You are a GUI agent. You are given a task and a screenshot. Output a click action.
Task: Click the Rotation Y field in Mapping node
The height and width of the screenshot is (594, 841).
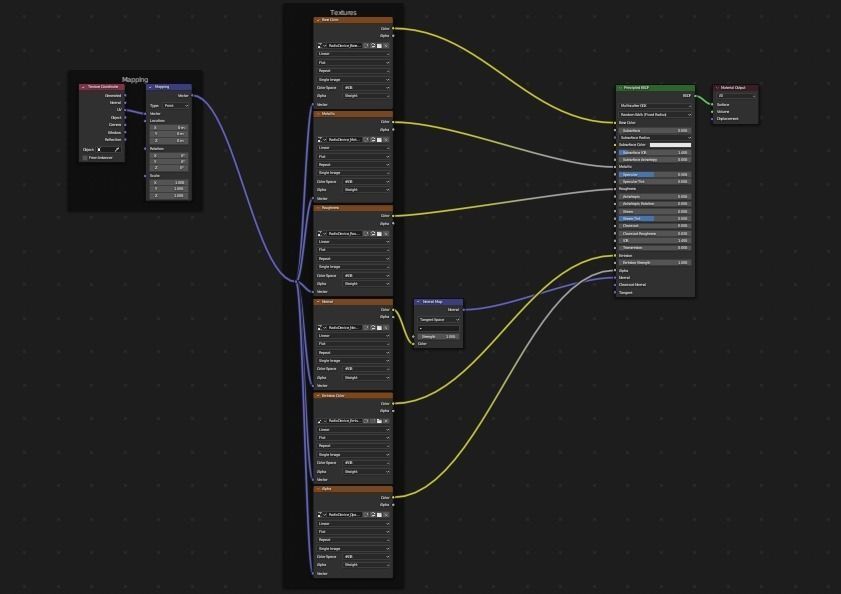pyautogui.click(x=169, y=162)
